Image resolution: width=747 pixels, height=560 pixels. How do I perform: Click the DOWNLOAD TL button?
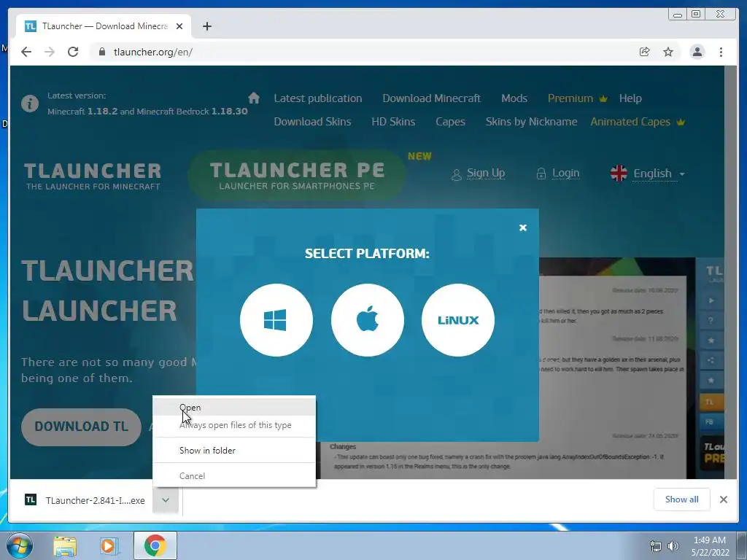pyautogui.click(x=81, y=427)
